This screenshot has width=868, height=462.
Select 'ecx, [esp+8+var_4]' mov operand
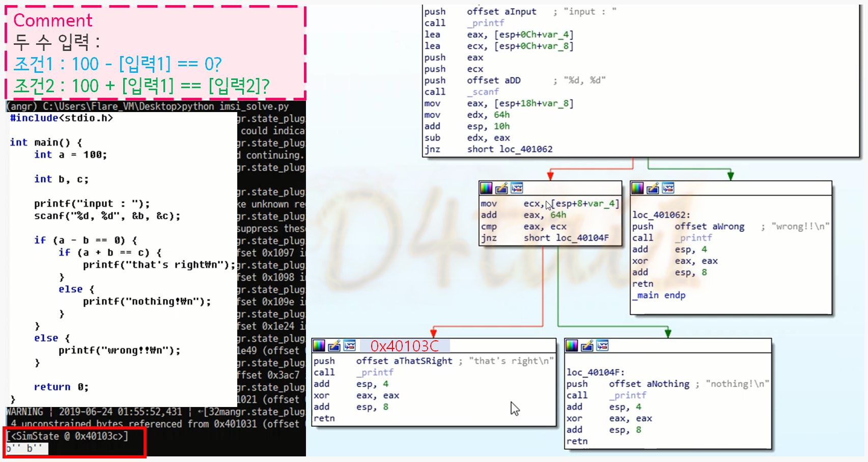coord(571,203)
